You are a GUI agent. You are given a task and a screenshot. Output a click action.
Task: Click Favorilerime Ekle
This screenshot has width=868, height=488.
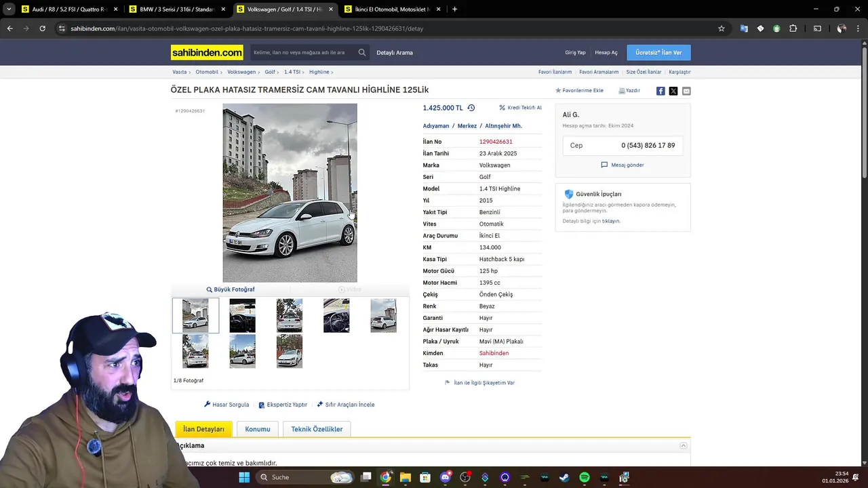tap(579, 90)
